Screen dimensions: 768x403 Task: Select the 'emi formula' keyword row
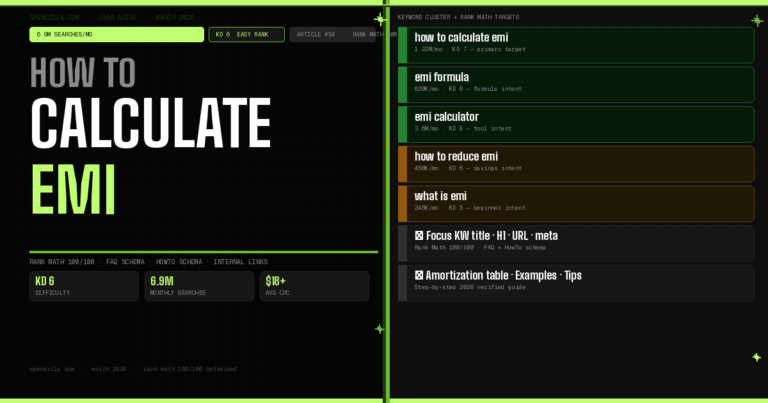click(x=575, y=84)
